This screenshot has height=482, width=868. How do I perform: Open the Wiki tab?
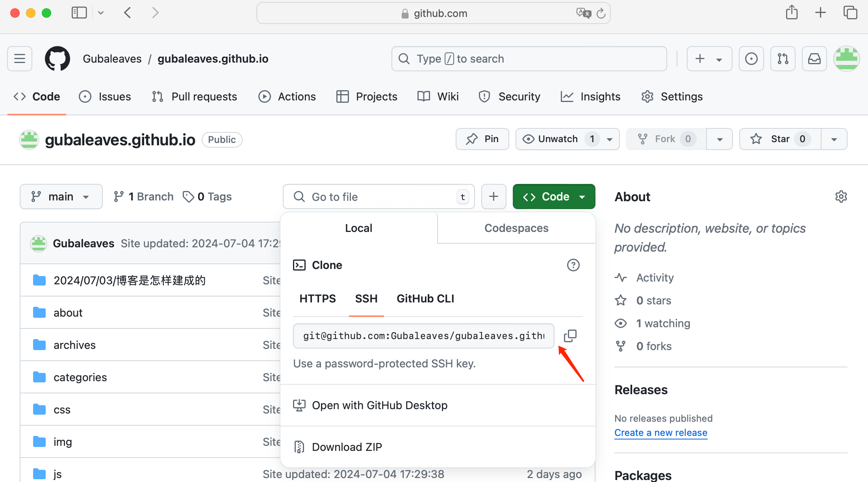(438, 96)
